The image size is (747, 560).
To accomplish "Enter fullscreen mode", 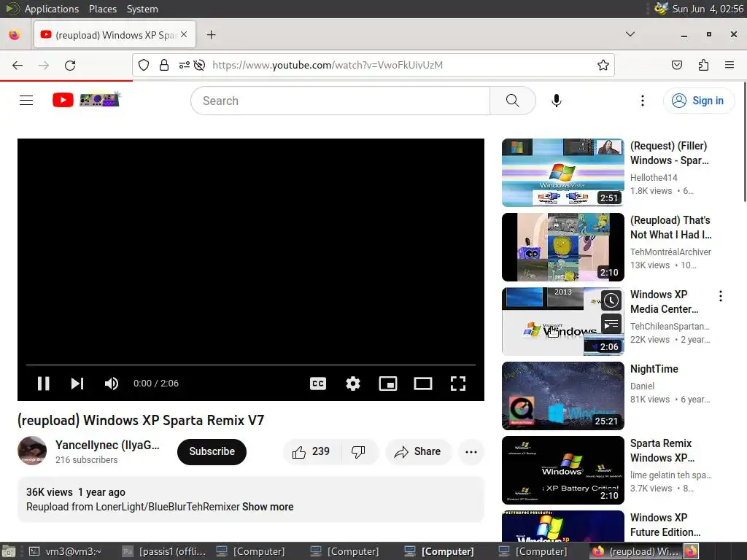I will click(x=458, y=384).
